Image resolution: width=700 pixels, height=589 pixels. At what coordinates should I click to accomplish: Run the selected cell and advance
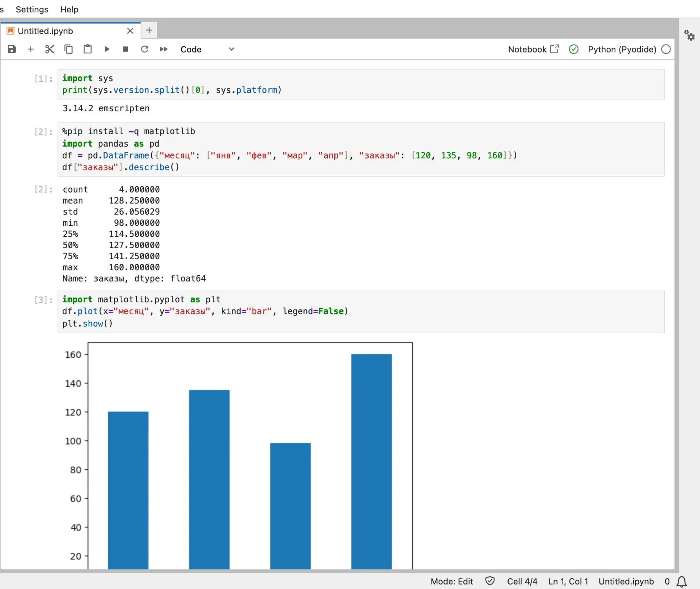point(106,49)
